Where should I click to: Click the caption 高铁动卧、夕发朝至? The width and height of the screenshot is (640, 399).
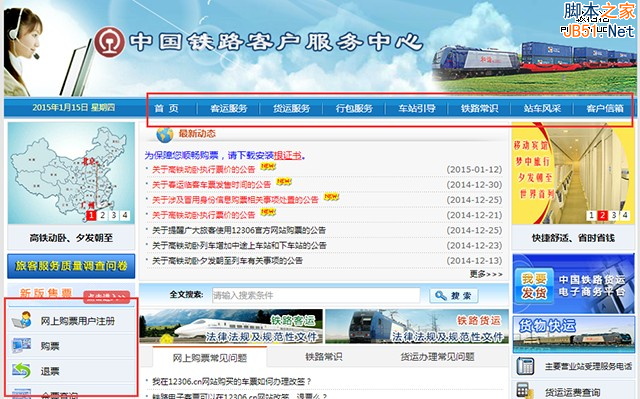pos(71,238)
